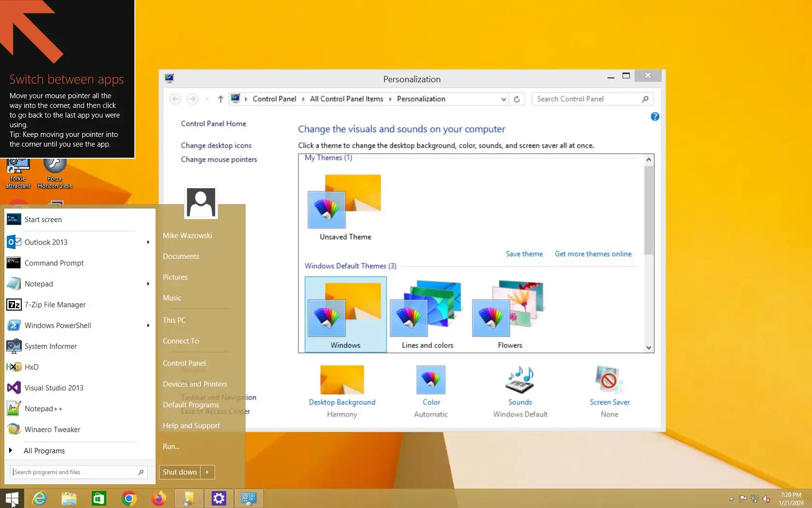The width and height of the screenshot is (812, 508).
Task: Click the Windows Start button
Action: coord(12,498)
